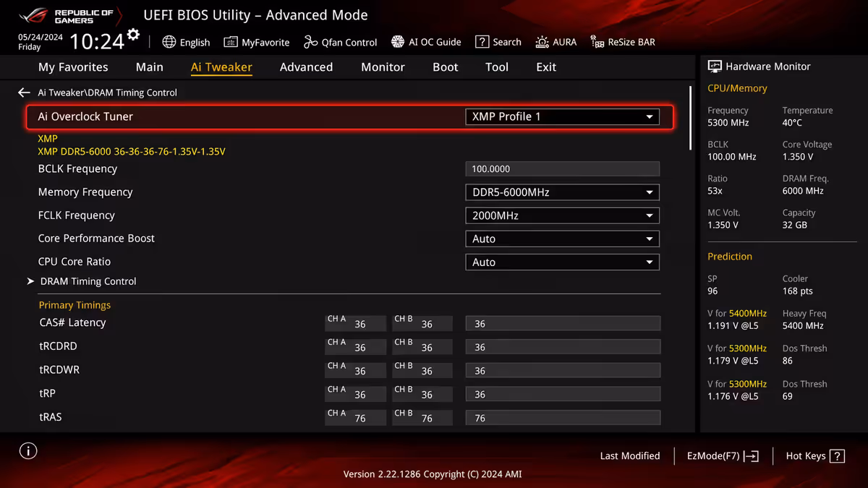Toggle ReSize BAR option
The width and height of the screenshot is (868, 488).
(623, 42)
